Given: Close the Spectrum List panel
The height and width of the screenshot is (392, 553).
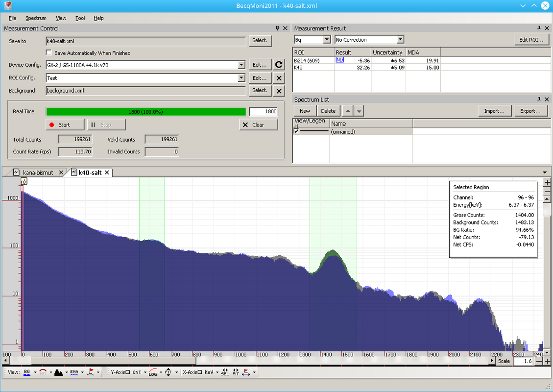Looking at the screenshot, I should click(x=547, y=99).
